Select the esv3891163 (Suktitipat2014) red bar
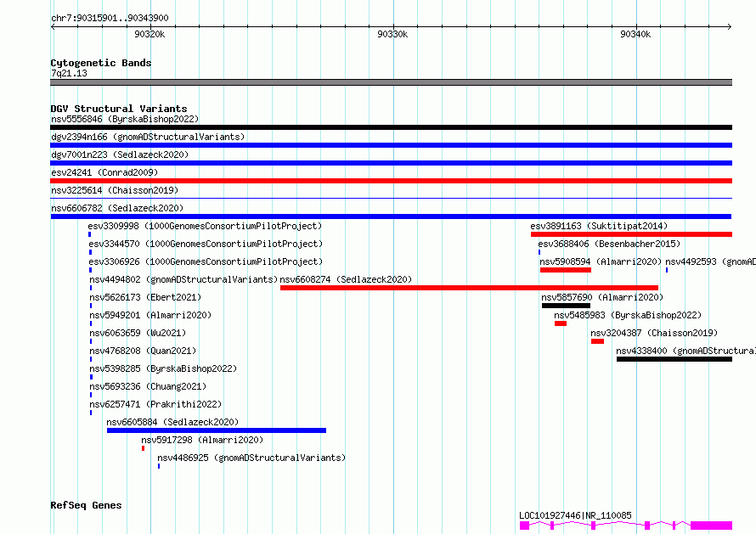756x534 pixels. (632, 234)
